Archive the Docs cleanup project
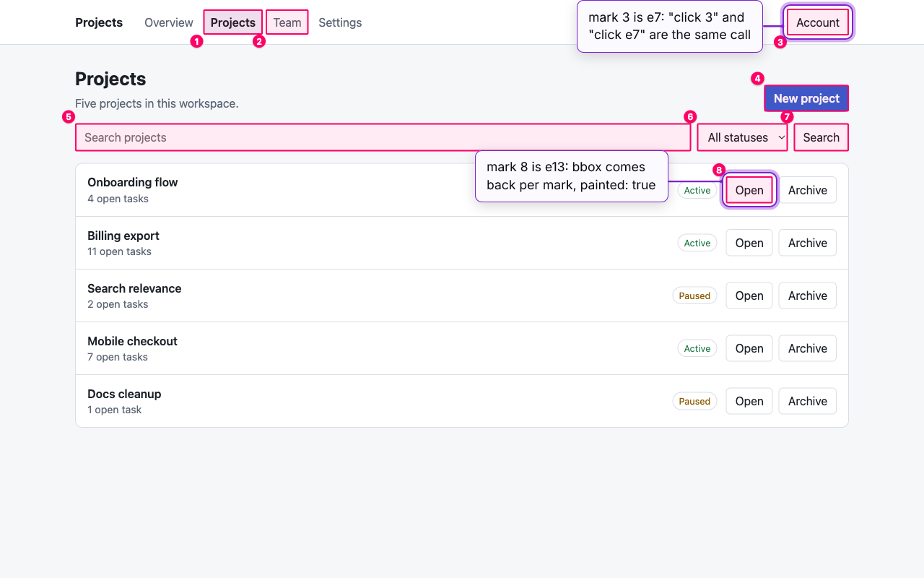Viewport: 924px width, 578px height. click(x=808, y=401)
